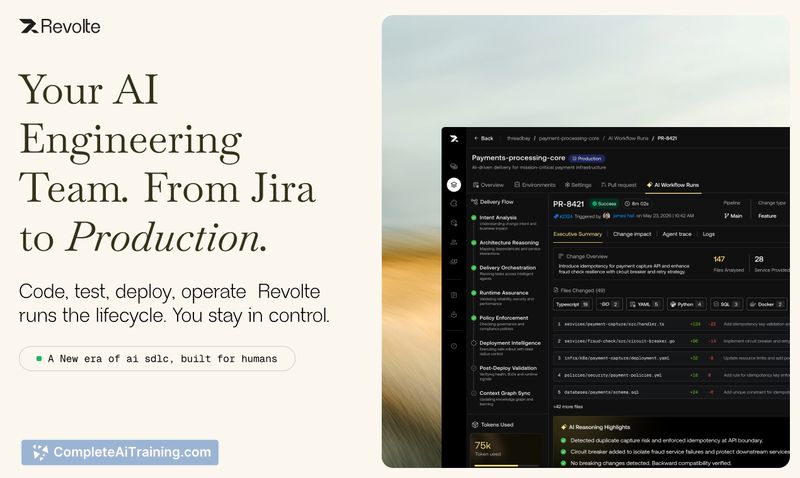Click the 'A New era of ai sdlc' pill

coord(157,359)
